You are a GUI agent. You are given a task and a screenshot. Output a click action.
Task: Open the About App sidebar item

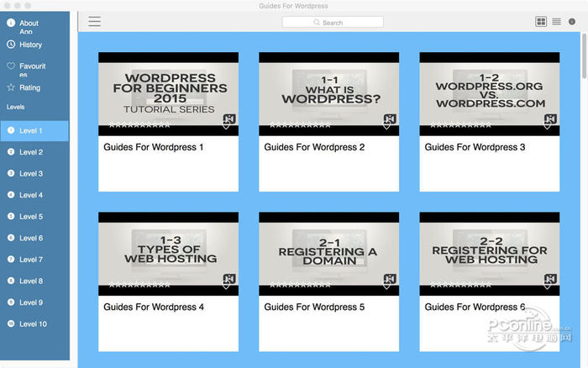click(x=34, y=26)
